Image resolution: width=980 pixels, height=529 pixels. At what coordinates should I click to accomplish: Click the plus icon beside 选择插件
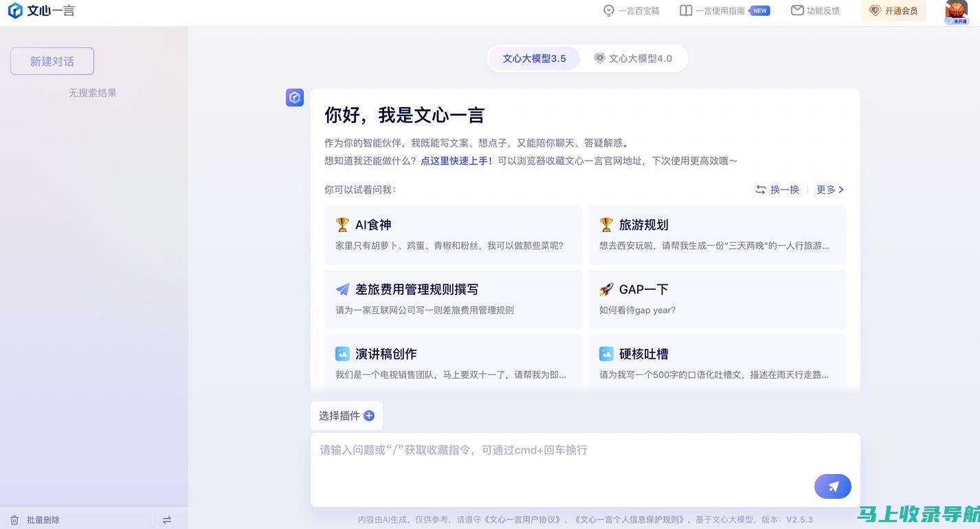click(x=369, y=416)
